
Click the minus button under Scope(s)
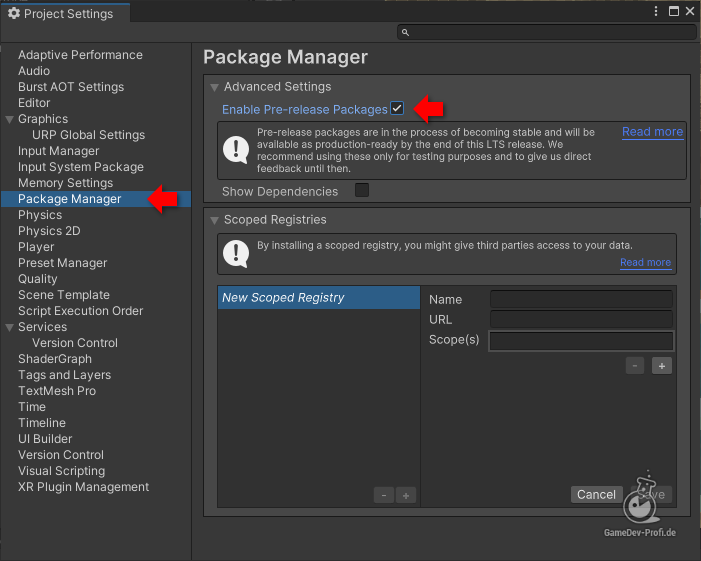pyautogui.click(x=635, y=366)
